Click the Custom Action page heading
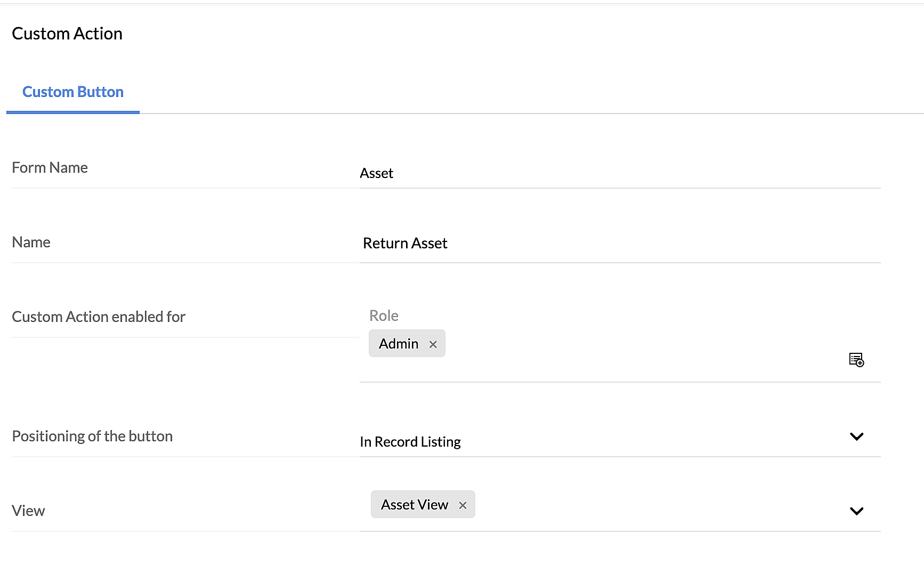Screen dimensions: 924x566 coord(67,34)
